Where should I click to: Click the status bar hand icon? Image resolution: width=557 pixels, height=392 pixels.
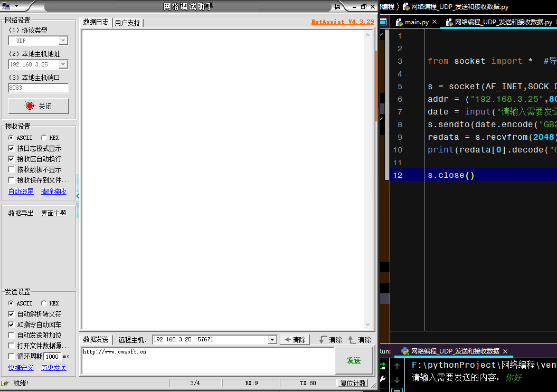[5, 383]
